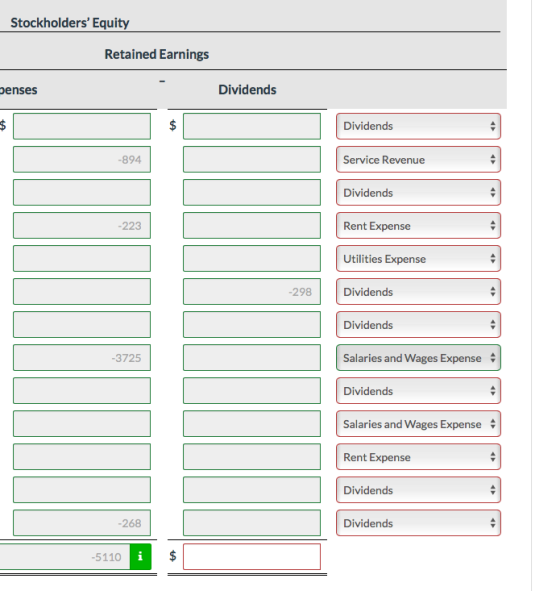This screenshot has height=591, width=560.
Task: Open the topmost Dividends account dropdown
Action: coord(418,126)
